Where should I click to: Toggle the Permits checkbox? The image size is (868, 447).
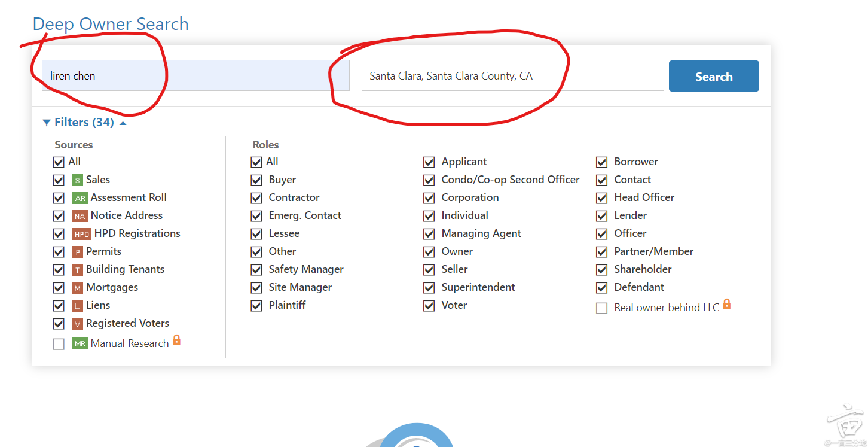tap(59, 252)
